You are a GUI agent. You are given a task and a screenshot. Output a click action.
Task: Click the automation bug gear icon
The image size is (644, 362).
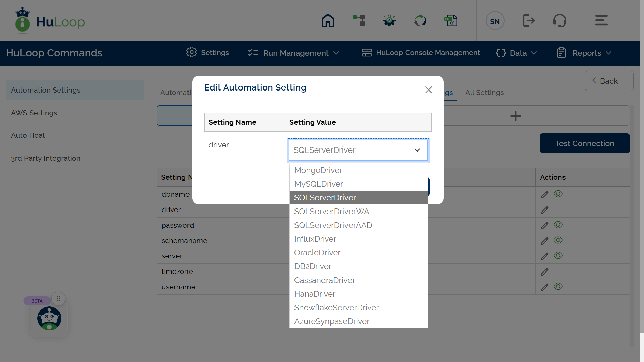[x=389, y=21]
